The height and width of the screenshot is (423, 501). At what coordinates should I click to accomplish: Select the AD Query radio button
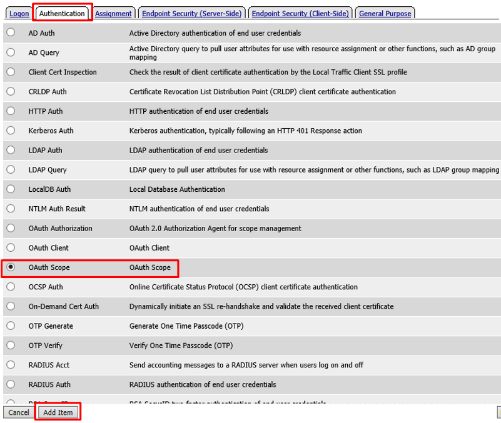point(11,52)
